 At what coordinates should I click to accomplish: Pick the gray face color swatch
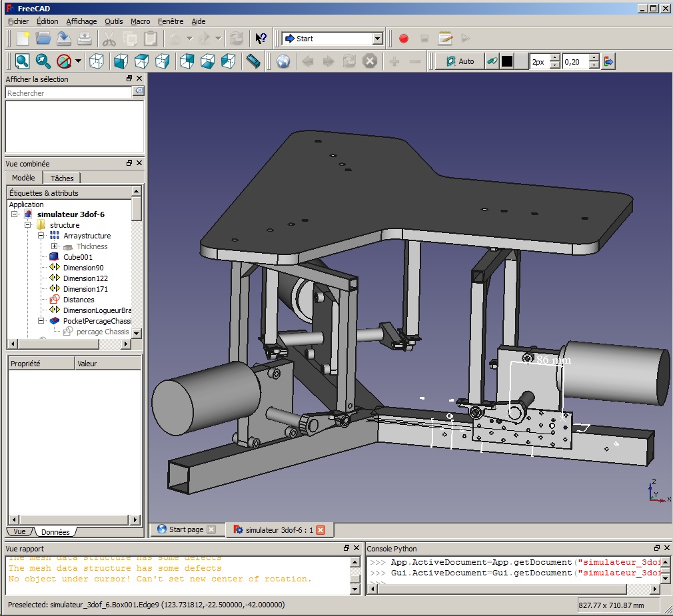click(x=521, y=61)
